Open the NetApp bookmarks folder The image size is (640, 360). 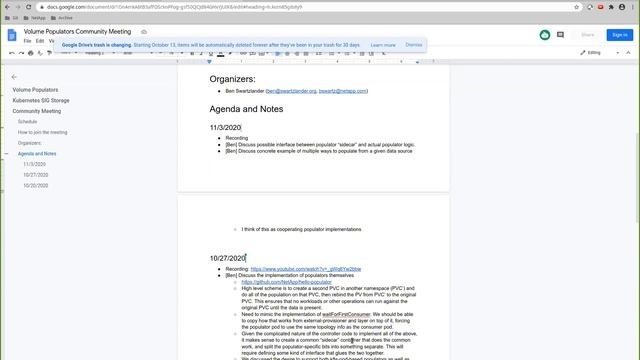(x=35, y=18)
